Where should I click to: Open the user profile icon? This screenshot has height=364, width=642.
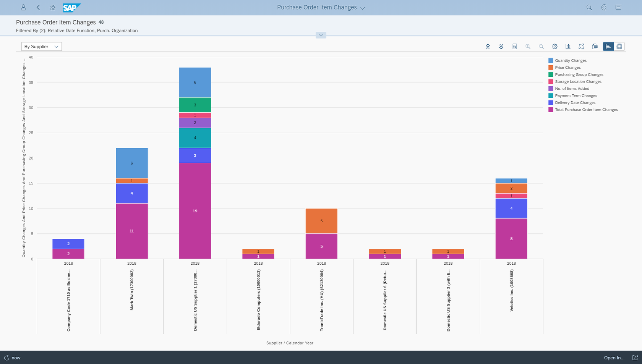click(x=23, y=7)
